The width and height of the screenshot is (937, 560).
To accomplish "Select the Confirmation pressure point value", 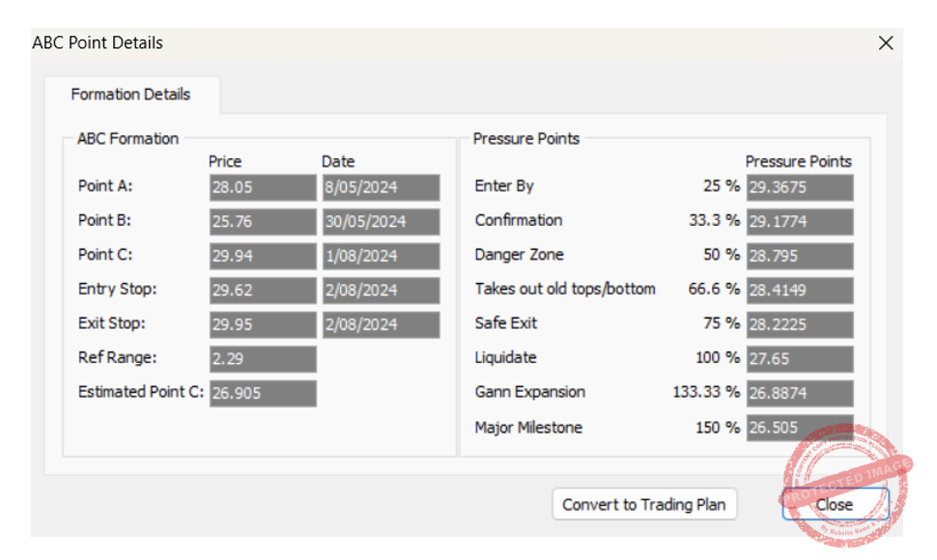I will (x=799, y=221).
